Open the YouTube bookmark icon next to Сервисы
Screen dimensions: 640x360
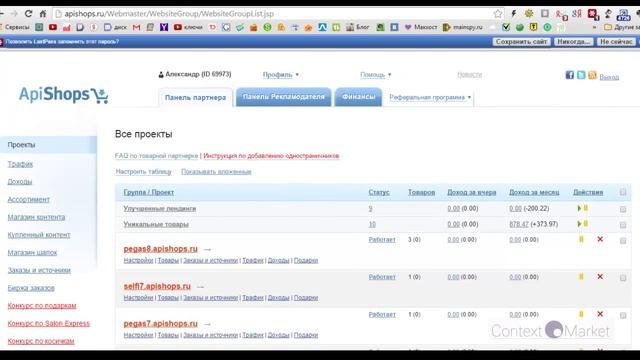pyautogui.click(x=53, y=27)
